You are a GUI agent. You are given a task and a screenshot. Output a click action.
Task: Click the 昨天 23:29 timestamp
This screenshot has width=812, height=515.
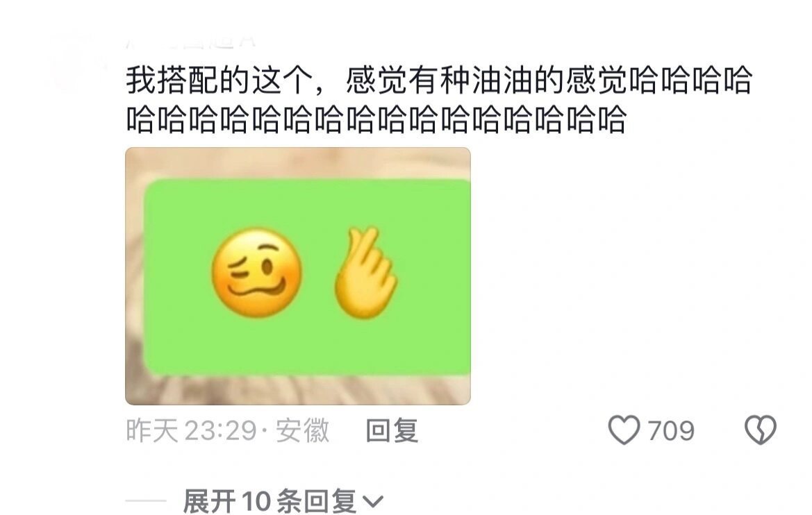point(192,430)
